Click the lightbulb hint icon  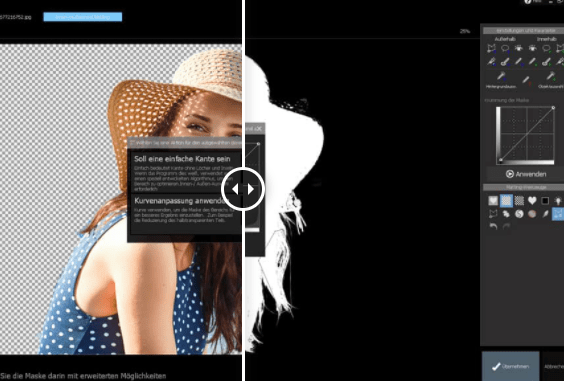[558, 201]
